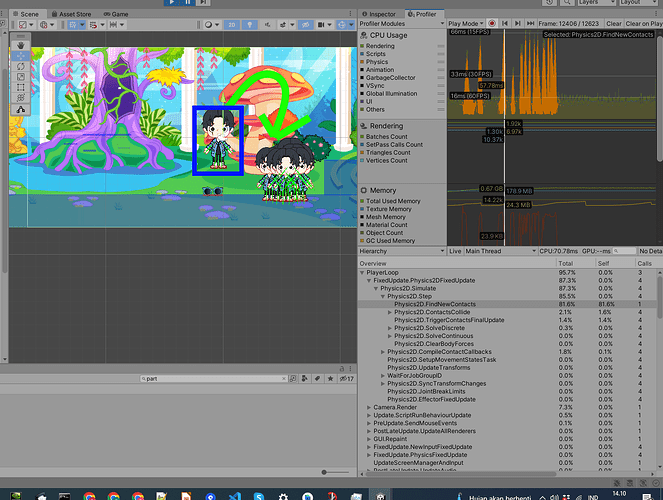
Task: Jump to previous profiler frame
Action: click(505, 23)
